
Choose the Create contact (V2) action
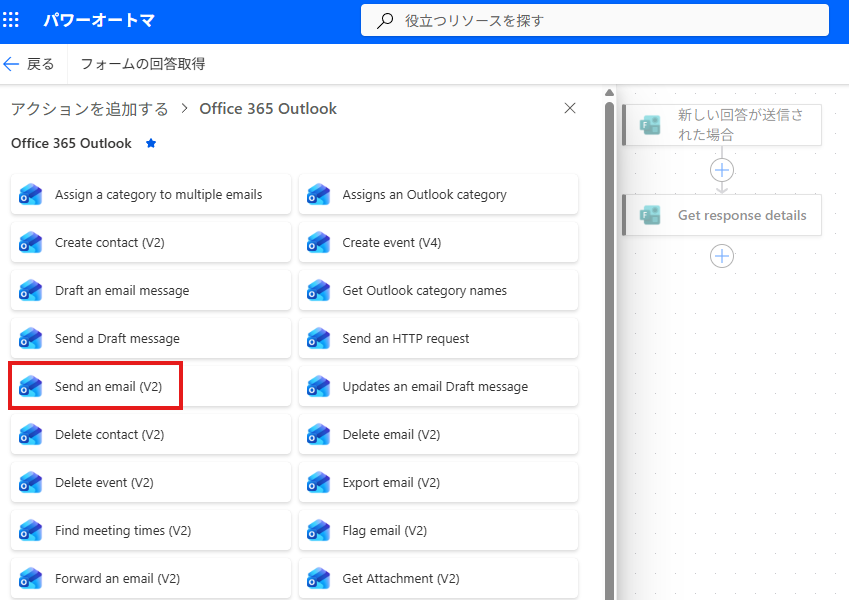pyautogui.click(x=151, y=243)
